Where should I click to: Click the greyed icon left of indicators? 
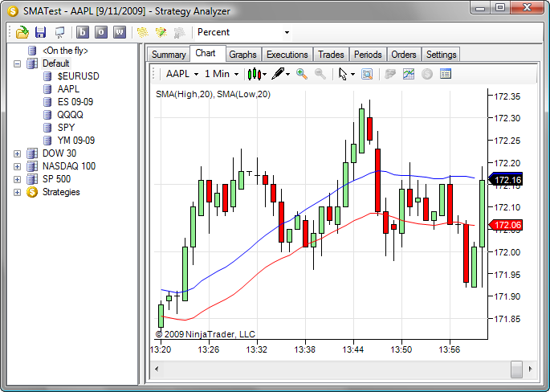coord(390,74)
